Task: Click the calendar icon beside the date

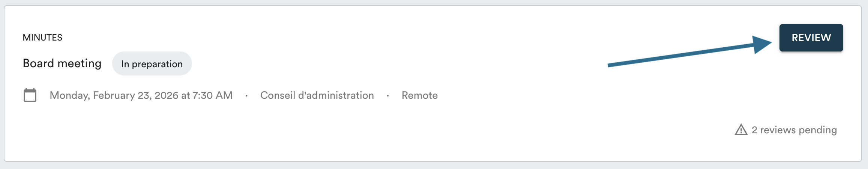Action: [x=30, y=95]
